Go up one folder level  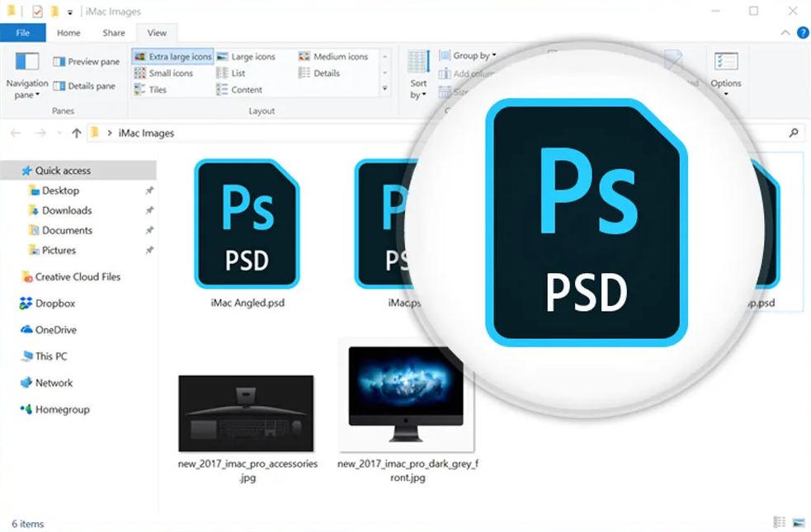click(77, 133)
